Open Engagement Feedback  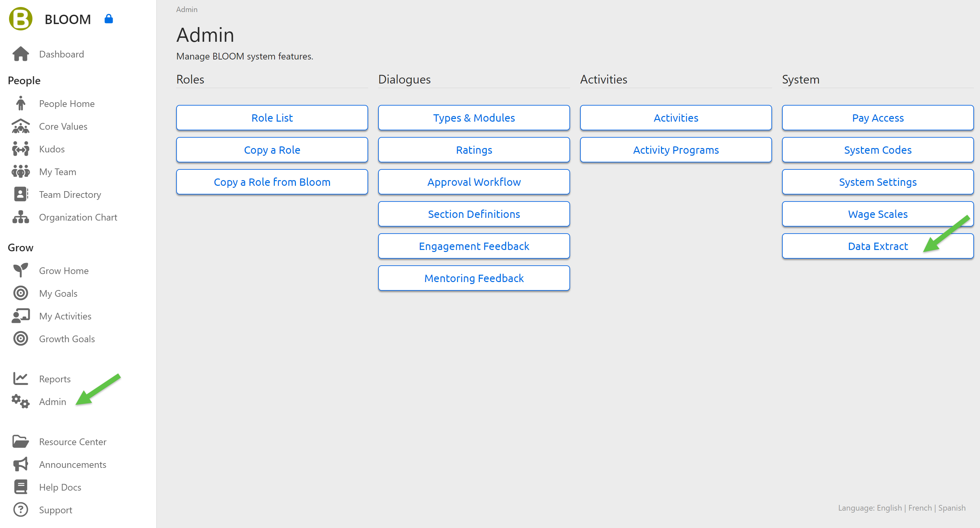tap(474, 246)
